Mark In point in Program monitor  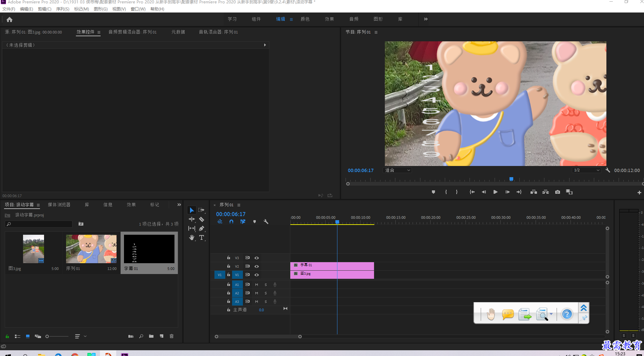446,192
